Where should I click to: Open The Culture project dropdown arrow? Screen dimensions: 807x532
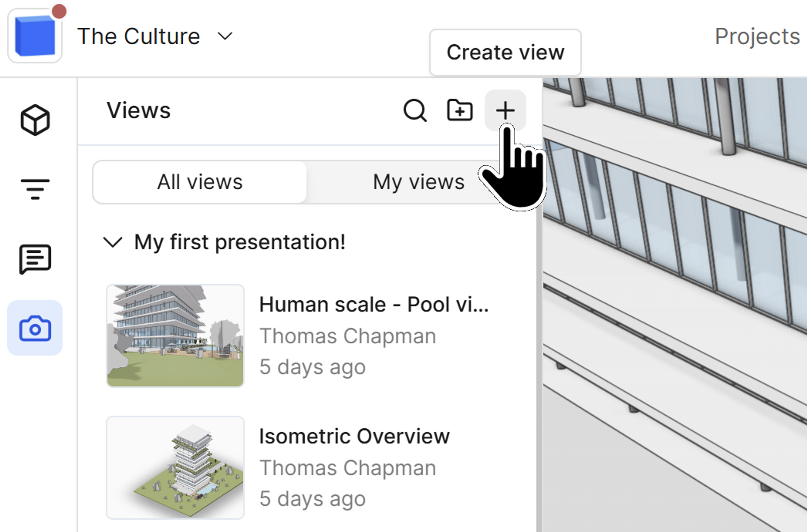[225, 36]
